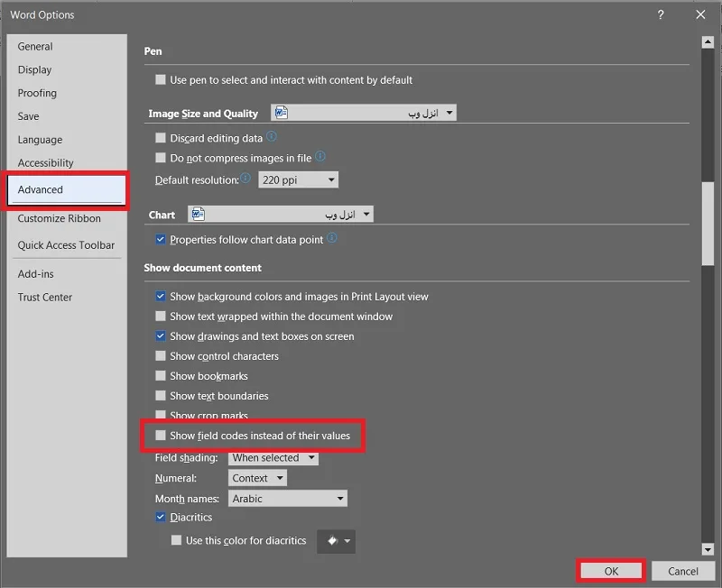Click info icon next to Discard editing data
The image size is (722, 588).
coord(272,136)
